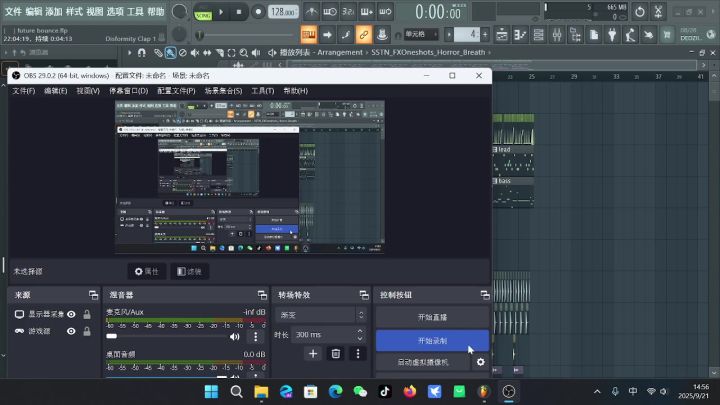Viewport: 720px width, 405px height.
Task: Pop out the 混音器 mixer dock
Action: click(262, 295)
